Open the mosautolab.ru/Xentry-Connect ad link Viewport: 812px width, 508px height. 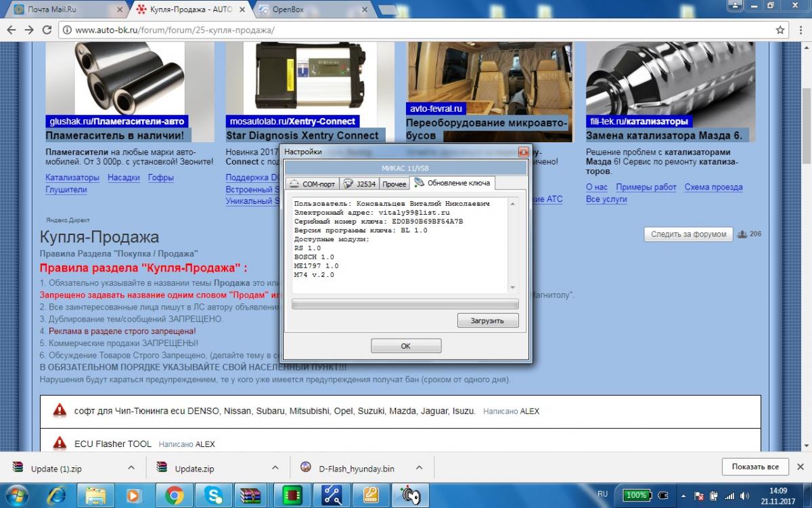(292, 121)
